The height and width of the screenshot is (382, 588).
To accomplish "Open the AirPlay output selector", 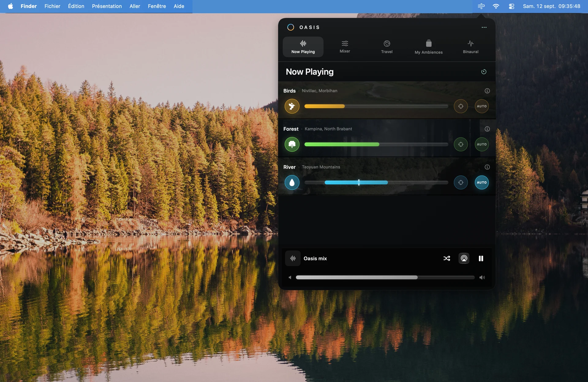I will tap(464, 259).
